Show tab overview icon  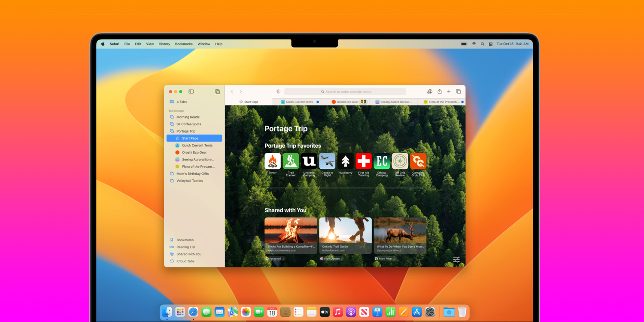459,91
